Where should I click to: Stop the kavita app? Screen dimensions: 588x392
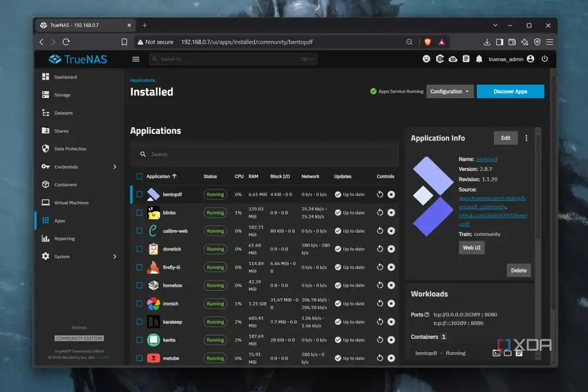click(391, 340)
